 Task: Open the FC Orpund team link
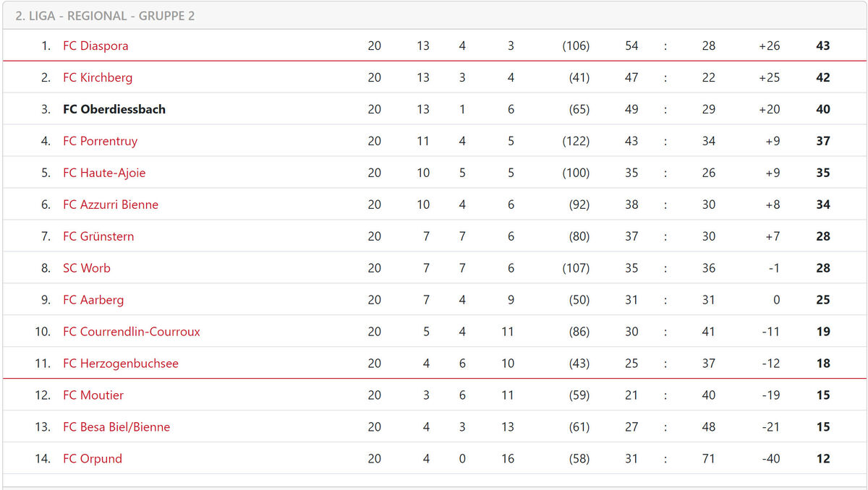(x=93, y=459)
